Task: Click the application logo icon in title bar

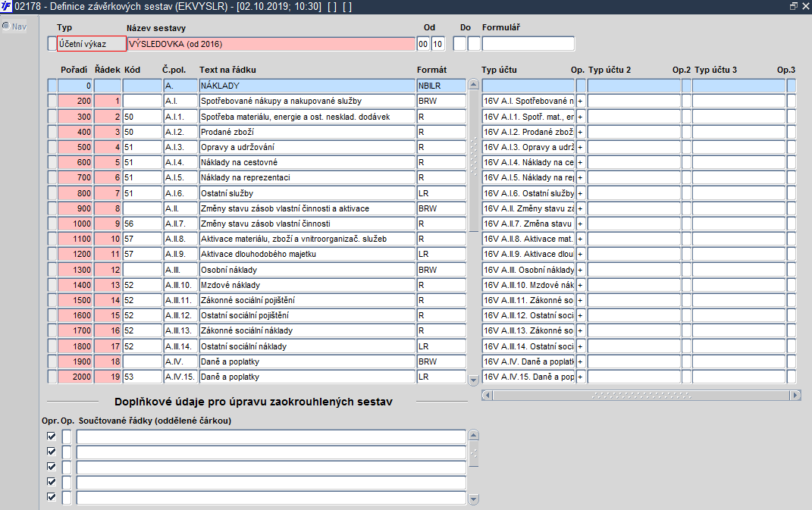Action: pos(6,6)
